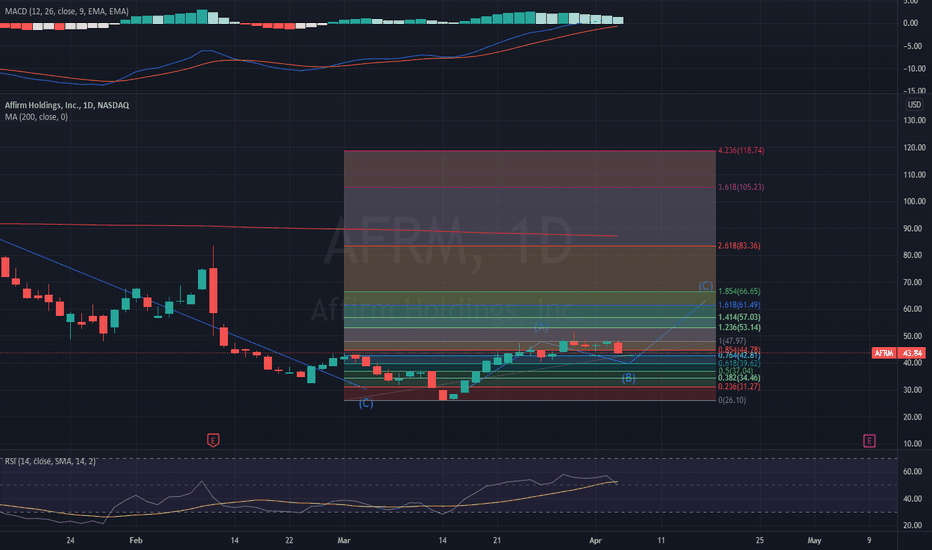Click the USD currency button on price axis
Viewport: 932px width, 550px height.
[x=914, y=105]
